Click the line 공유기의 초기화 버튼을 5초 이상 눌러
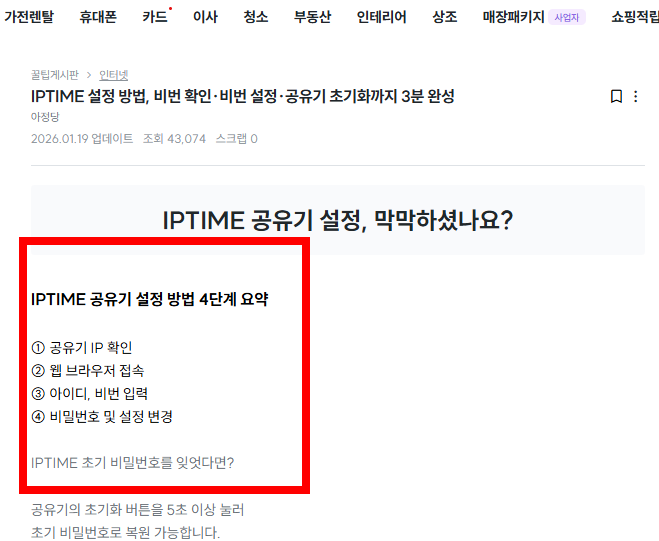 tap(137, 510)
